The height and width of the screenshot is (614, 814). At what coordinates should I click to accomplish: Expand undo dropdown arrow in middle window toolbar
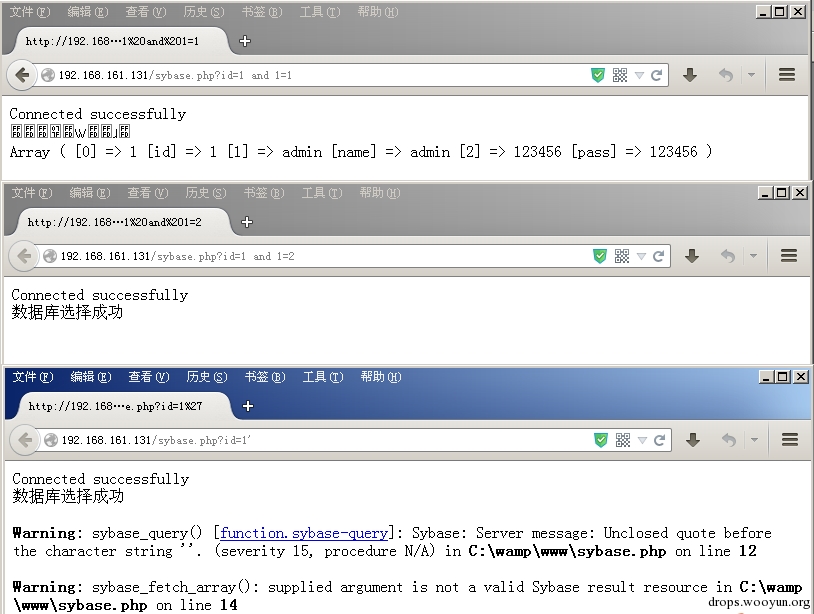[x=753, y=256]
